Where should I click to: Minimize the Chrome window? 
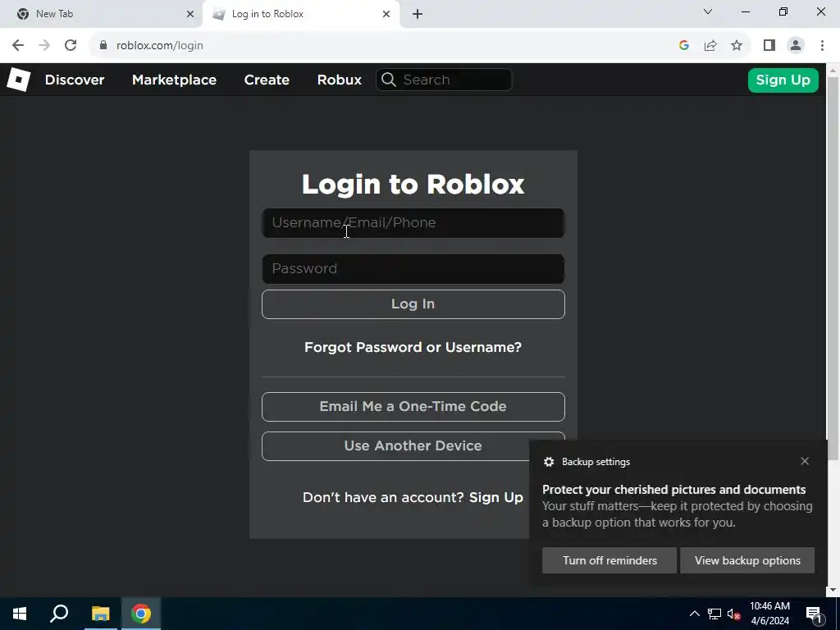tap(746, 11)
